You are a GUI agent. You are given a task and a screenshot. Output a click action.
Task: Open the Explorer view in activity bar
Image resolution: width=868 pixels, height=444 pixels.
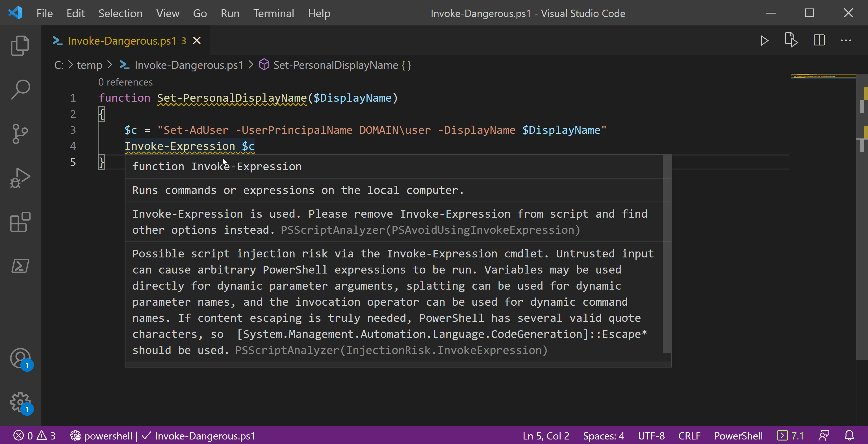[20, 45]
